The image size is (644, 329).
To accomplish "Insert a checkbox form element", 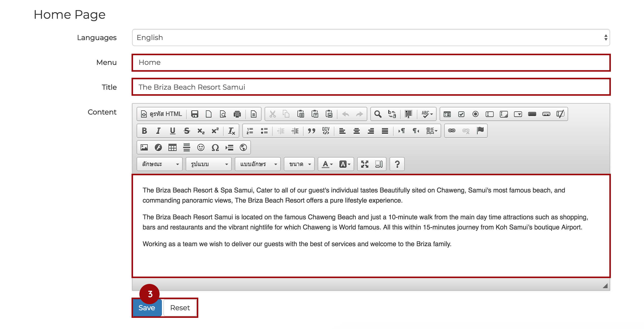I will [x=461, y=114].
